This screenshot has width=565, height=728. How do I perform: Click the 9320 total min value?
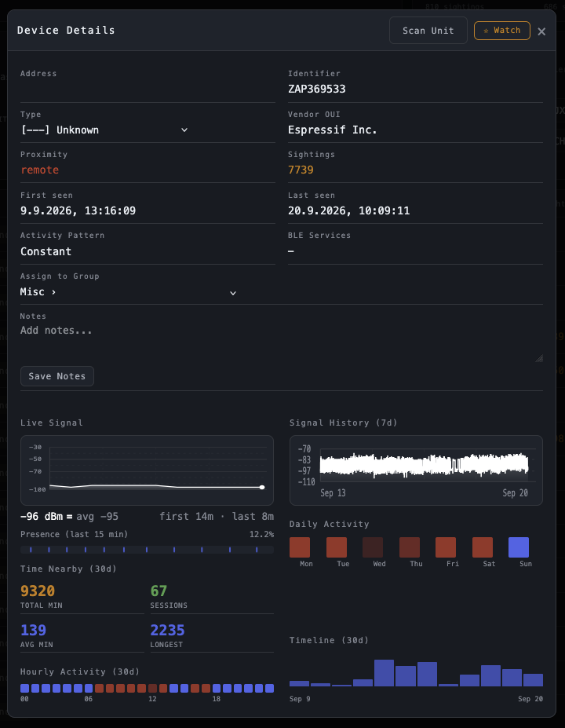(x=38, y=591)
